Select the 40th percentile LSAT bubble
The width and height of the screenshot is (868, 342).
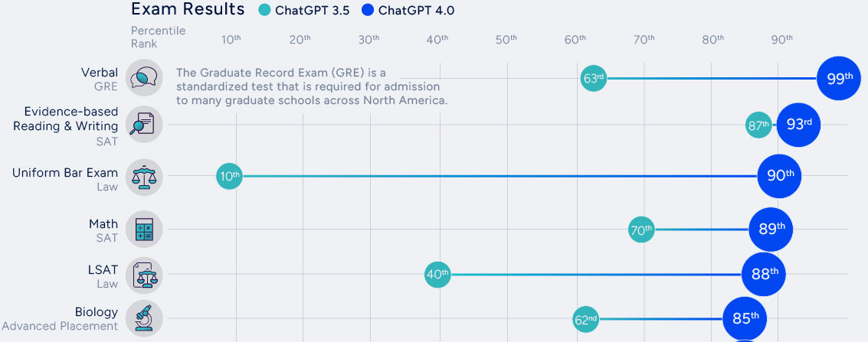(x=437, y=274)
